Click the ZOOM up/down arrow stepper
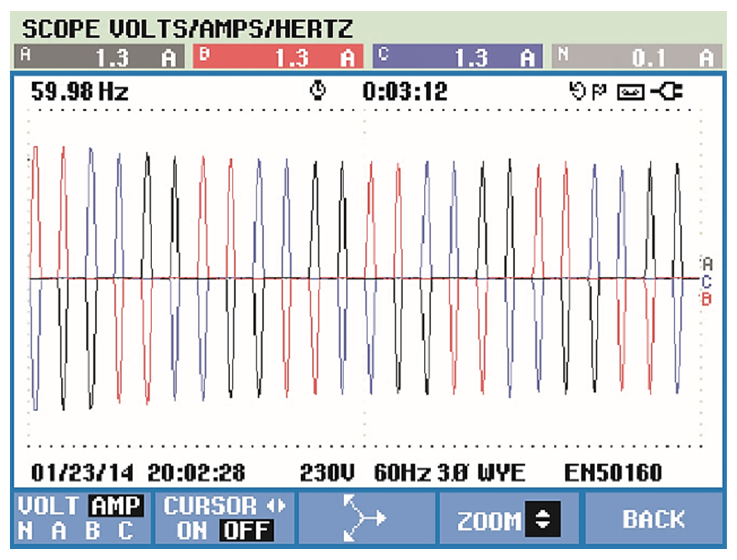This screenshot has width=737, height=560. tap(543, 519)
